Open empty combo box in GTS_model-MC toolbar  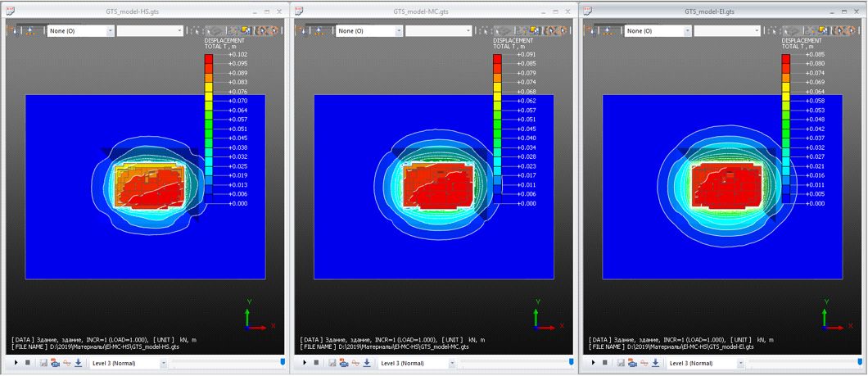pyautogui.click(x=469, y=30)
